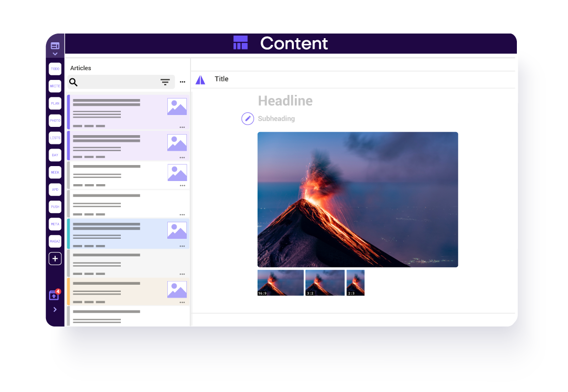568x392 pixels.
Task: Open the Articles panel three-dot menu
Action: (x=182, y=82)
